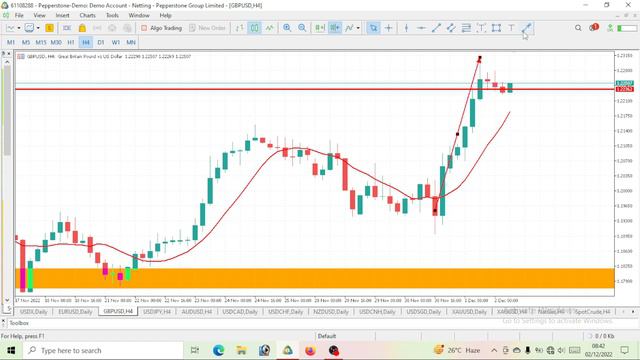This screenshot has width=640, height=360.
Task: Switch to candlestick chart view
Action: pos(254,28)
